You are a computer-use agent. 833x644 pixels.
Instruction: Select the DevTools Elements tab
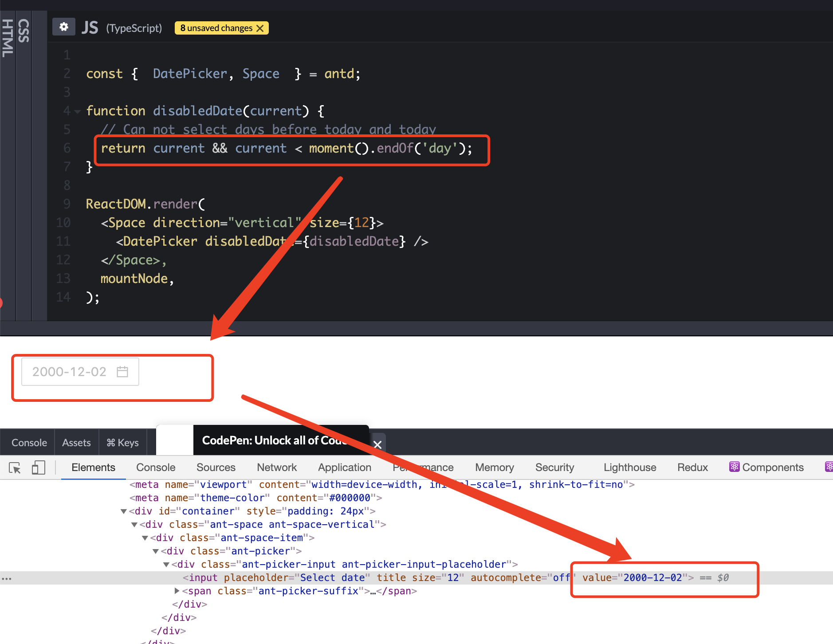click(93, 467)
